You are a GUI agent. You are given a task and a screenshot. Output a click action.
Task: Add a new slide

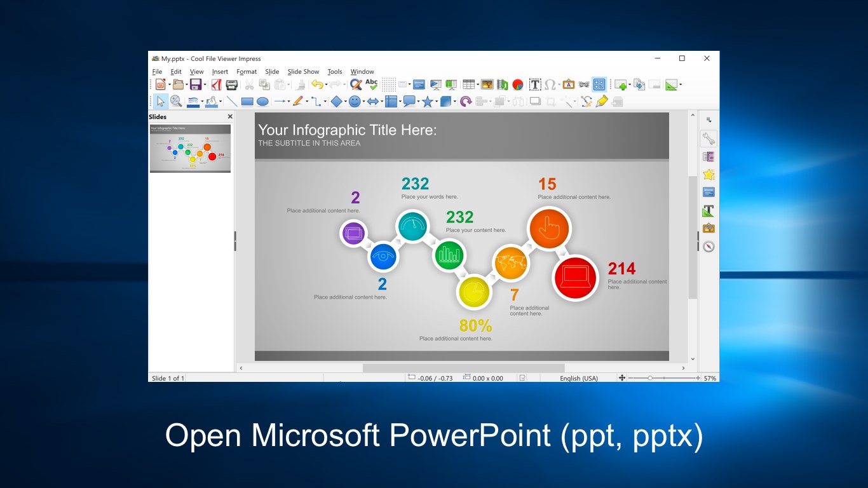click(x=620, y=84)
